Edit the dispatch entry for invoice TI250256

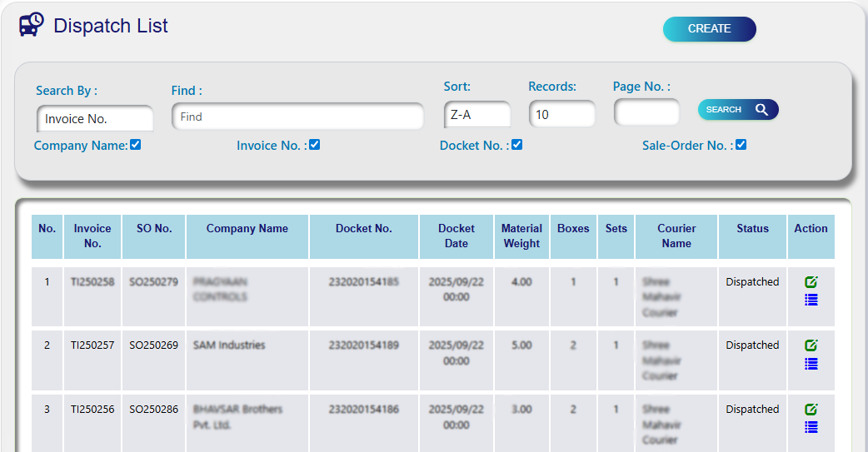pos(811,410)
